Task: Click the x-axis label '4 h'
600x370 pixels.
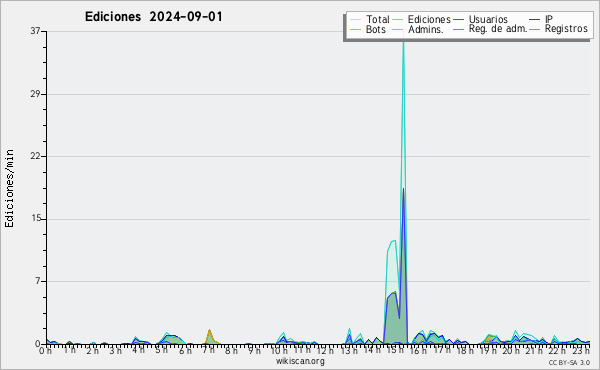Action: click(x=139, y=350)
